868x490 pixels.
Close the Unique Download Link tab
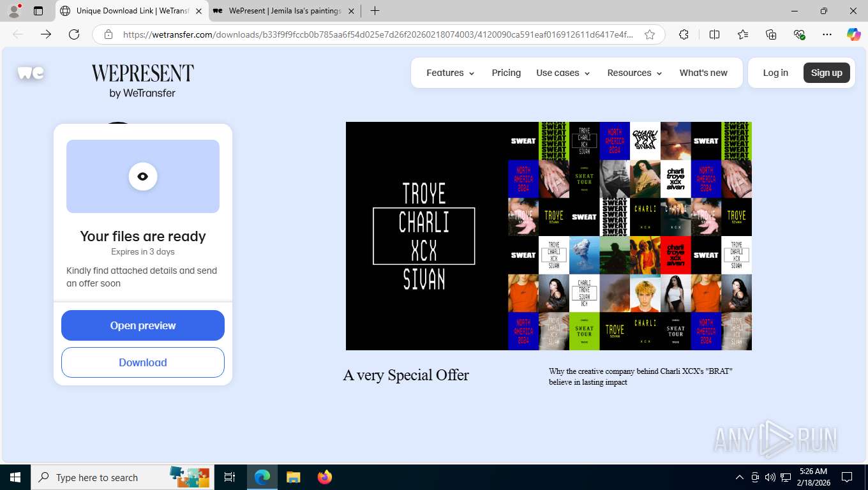(198, 11)
